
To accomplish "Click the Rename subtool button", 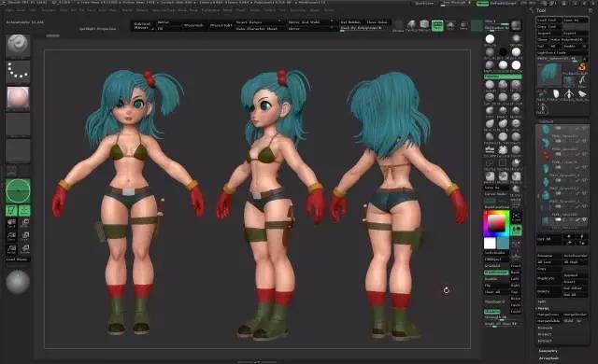I will click(549, 256).
